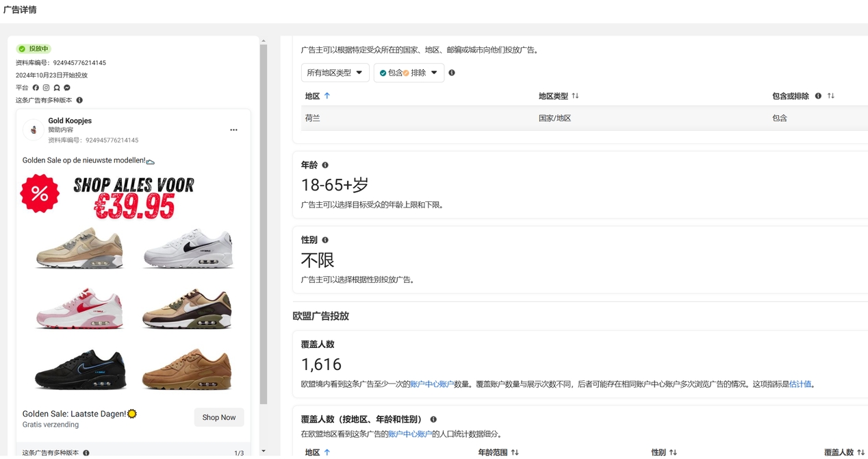Image resolution: width=868 pixels, height=459 pixels.
Task: Click the 欧盟广告投放 section heading
Action: [x=320, y=316]
